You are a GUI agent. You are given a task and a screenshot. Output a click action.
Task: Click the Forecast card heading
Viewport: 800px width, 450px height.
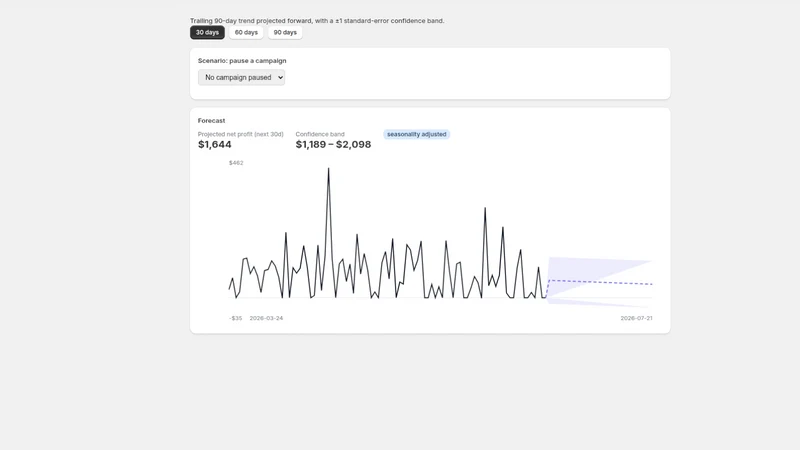pyautogui.click(x=211, y=120)
